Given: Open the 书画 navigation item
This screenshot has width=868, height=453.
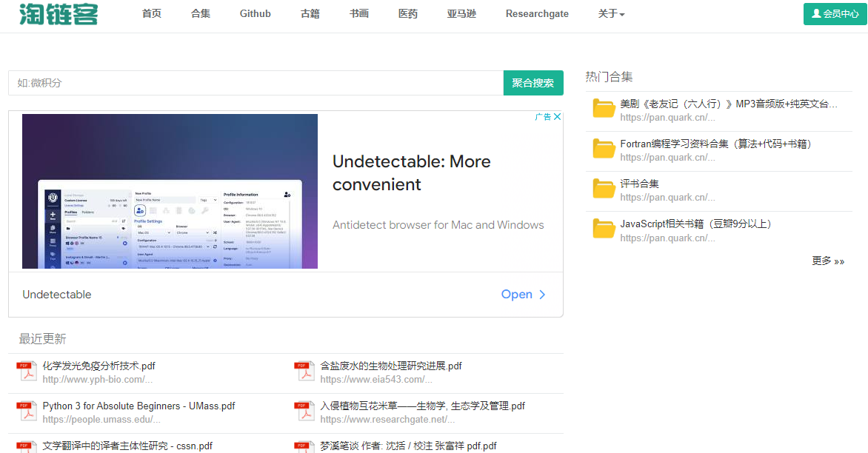Looking at the screenshot, I should (359, 14).
